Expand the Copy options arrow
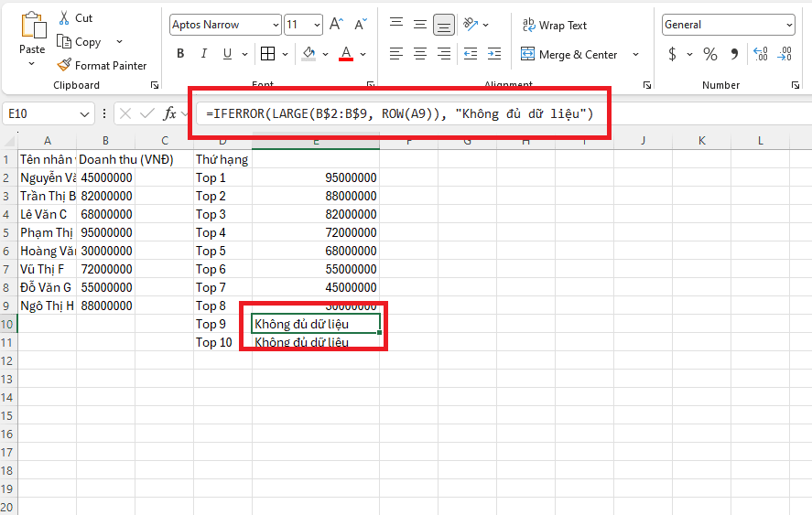Viewport: 812px width, 515px height. coord(120,41)
